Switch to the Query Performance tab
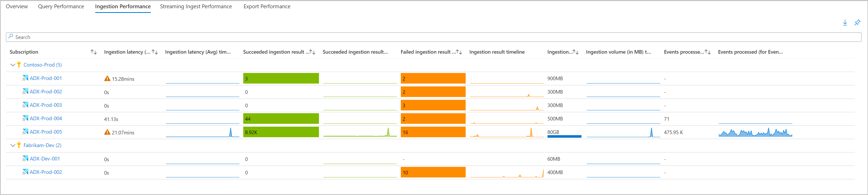868x195 pixels. click(61, 6)
